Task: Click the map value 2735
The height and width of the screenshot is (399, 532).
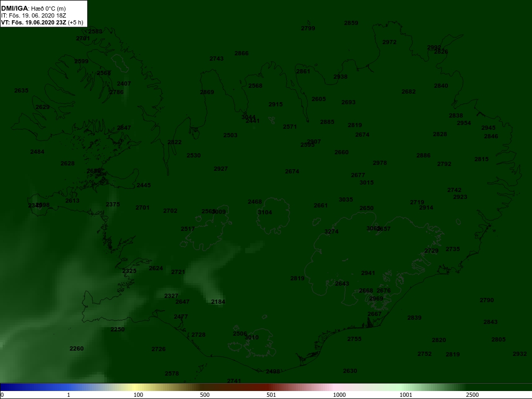Action: pyautogui.click(x=453, y=249)
